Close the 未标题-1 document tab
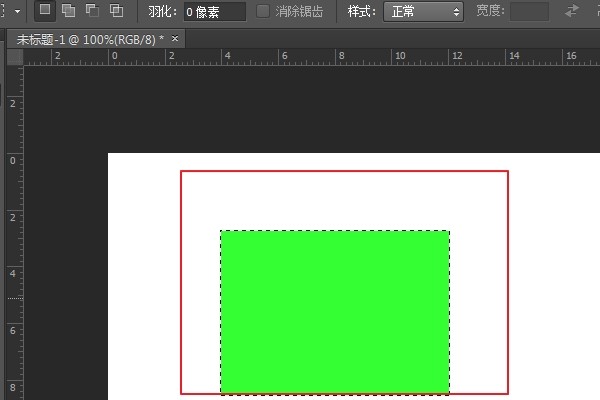The height and width of the screenshot is (400, 600). coord(175,38)
